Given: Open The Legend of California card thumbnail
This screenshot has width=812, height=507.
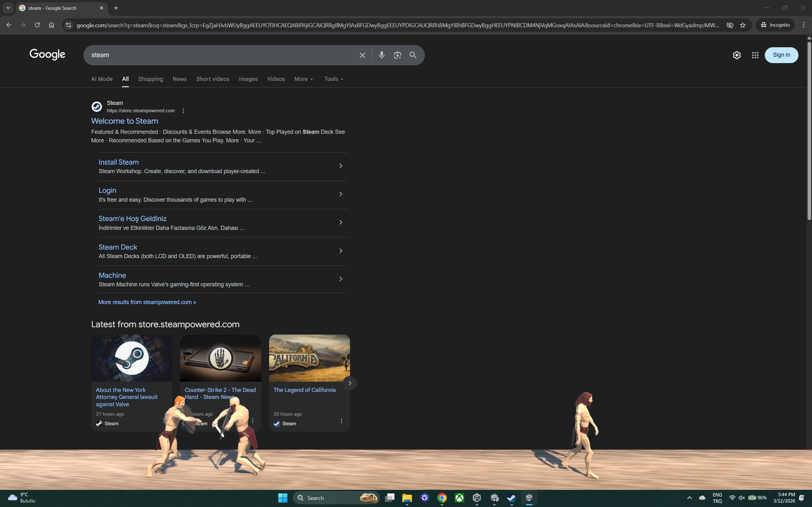Looking at the screenshot, I should 309,358.
